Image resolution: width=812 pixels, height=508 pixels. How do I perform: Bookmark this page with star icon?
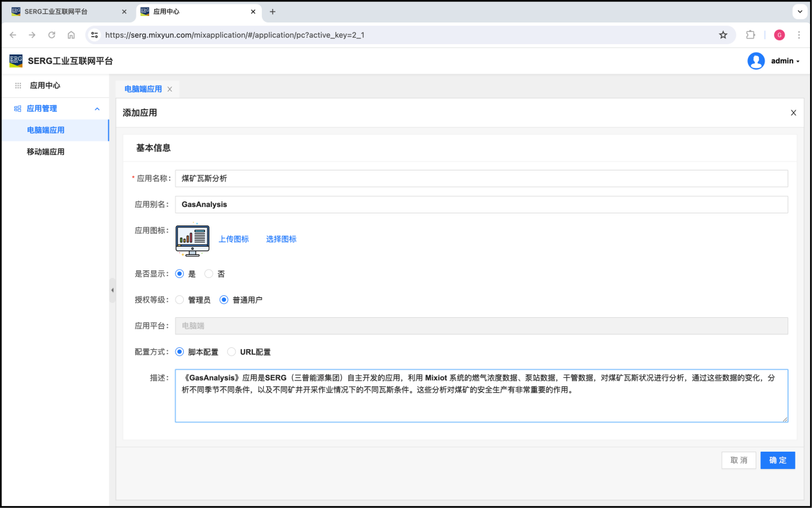(723, 35)
